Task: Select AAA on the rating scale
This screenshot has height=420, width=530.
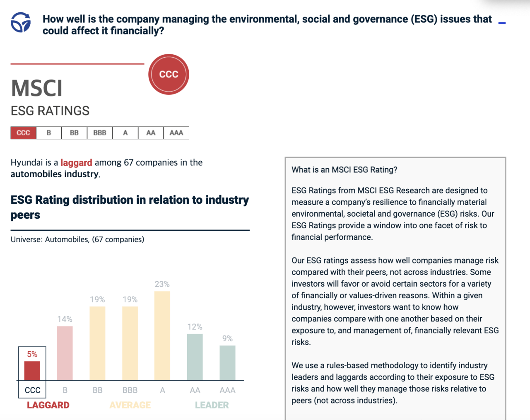Action: (x=176, y=133)
